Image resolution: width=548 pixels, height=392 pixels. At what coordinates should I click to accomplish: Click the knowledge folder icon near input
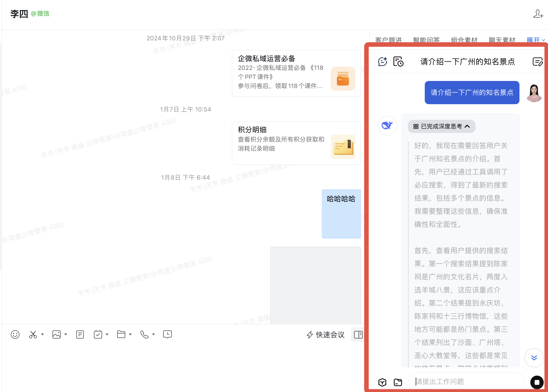[x=398, y=382]
